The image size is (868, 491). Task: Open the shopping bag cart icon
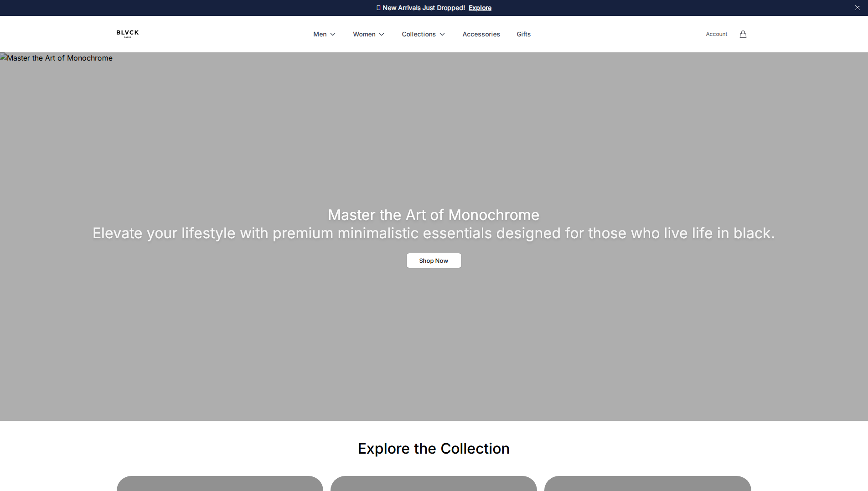click(x=743, y=34)
